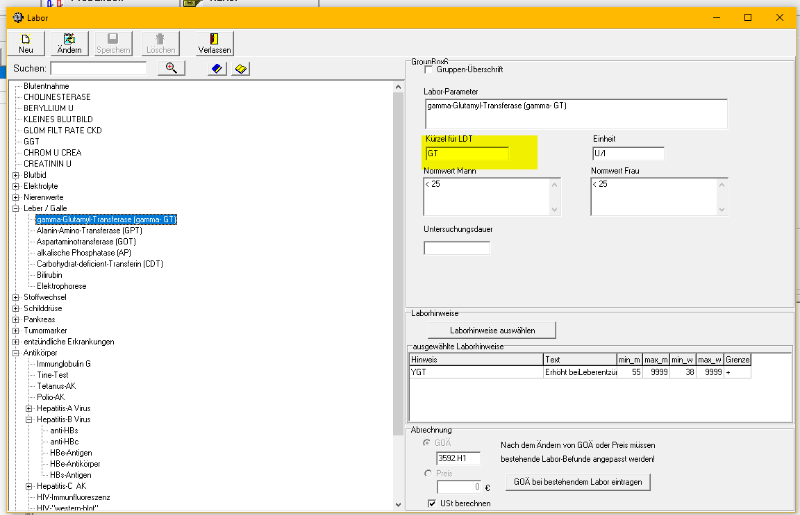This screenshot has width=800, height=515.
Task: Click the Kürzel für LDT field
Action: [x=466, y=154]
